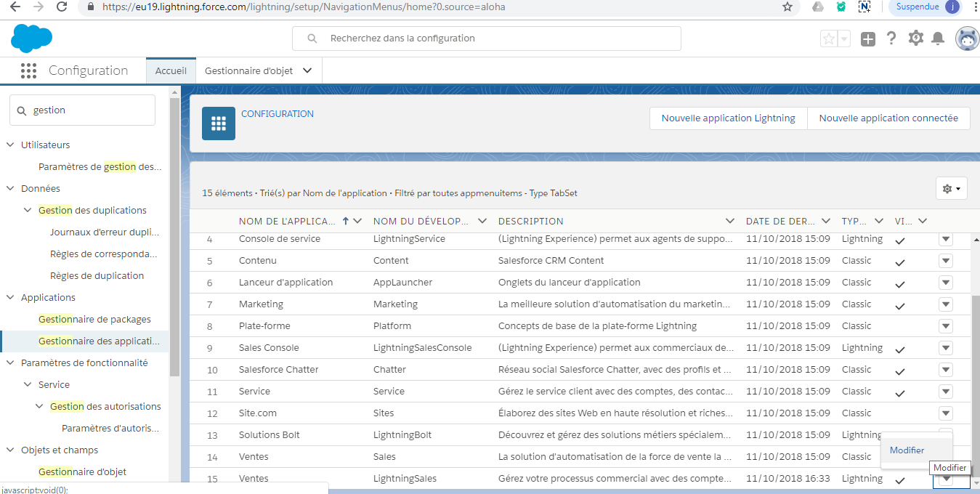Open row actions for Console de service
980x494 pixels.
(945, 239)
